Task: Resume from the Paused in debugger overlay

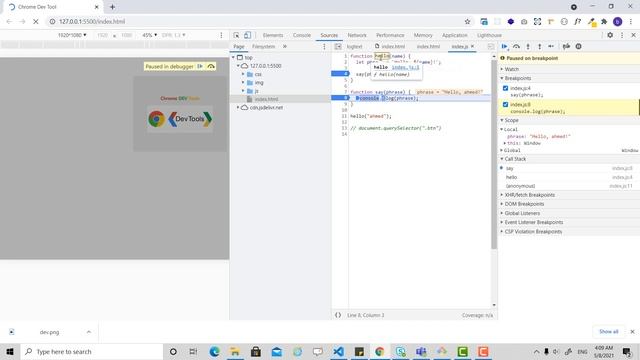Action: tap(200, 66)
